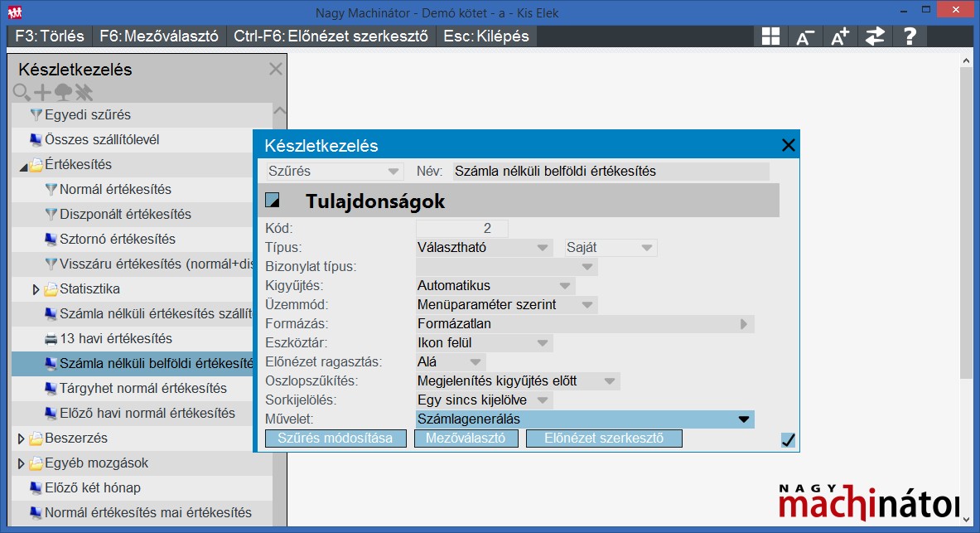The width and height of the screenshot is (980, 533).
Task: Select Ctrl-F6: Előnézet szerkesztő menu item
Action: (x=331, y=36)
